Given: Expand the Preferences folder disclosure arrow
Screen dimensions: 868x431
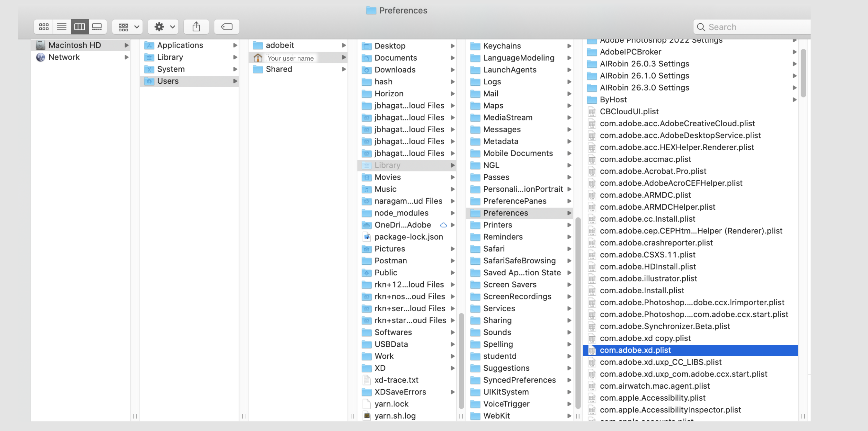Looking at the screenshot, I should (569, 213).
